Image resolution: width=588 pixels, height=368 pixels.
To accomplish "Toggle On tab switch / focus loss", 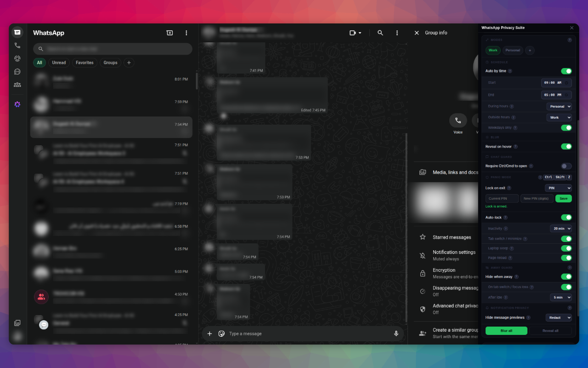I will point(566,287).
